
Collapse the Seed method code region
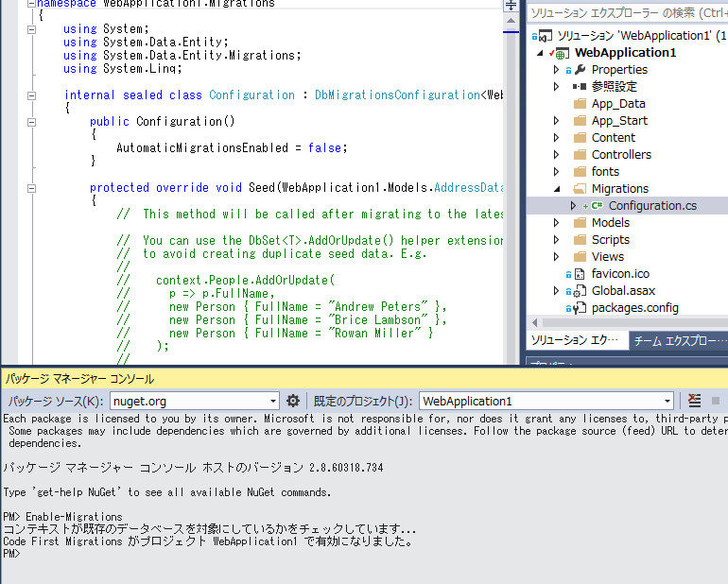31,188
